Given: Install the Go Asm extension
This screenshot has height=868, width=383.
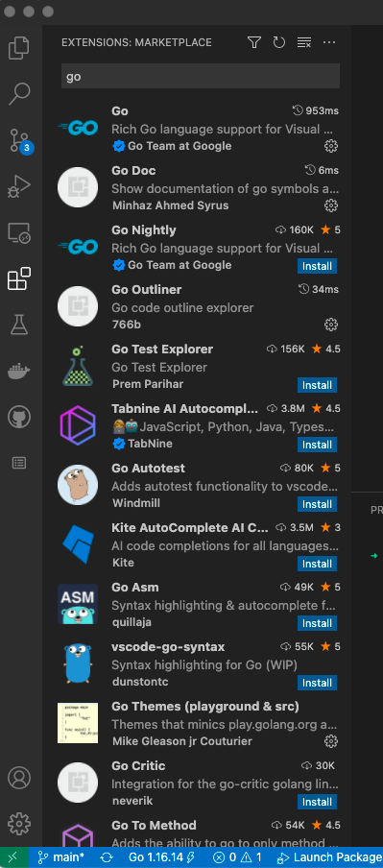Looking at the screenshot, I should point(317,623).
